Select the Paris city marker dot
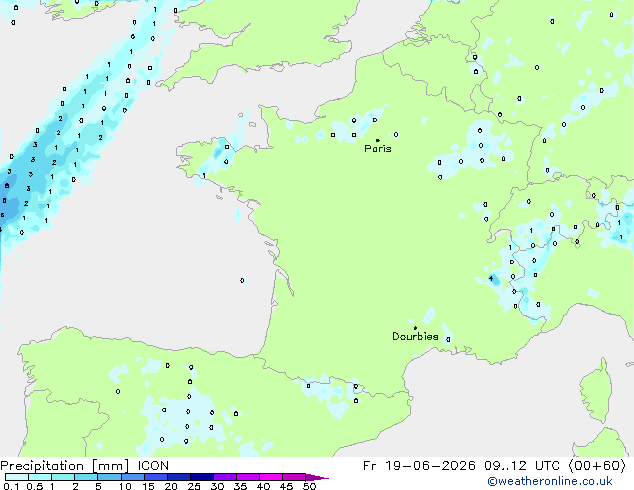This screenshot has height=490, width=634. (378, 140)
